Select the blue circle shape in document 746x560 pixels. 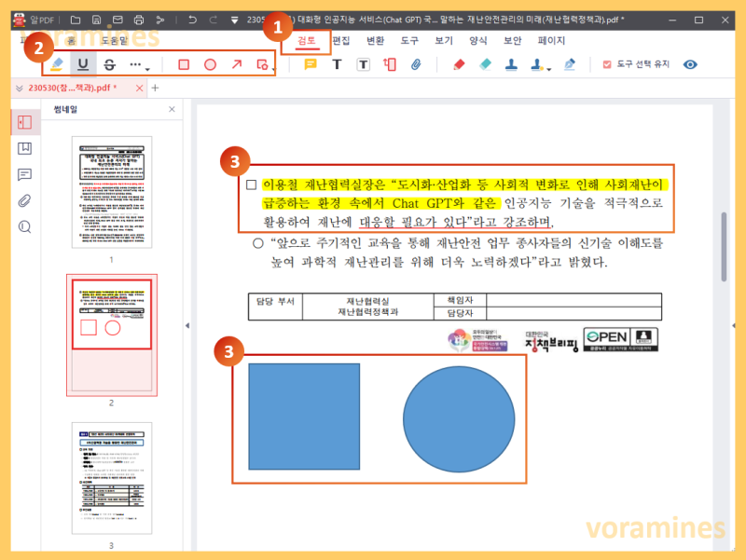click(459, 418)
